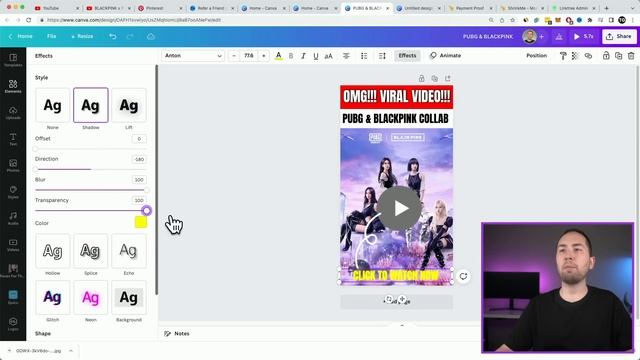Screen dimensions: 640x360
Task: Toggle italic text formatting
Action: (x=303, y=56)
